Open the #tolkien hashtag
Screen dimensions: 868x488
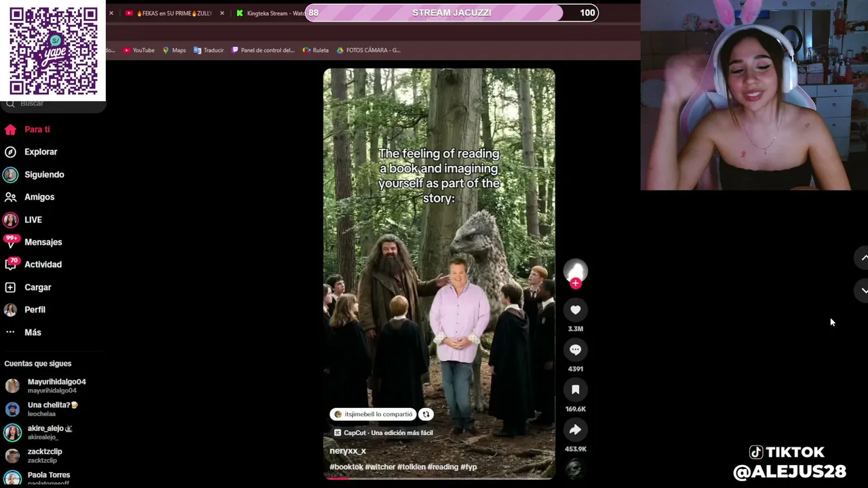coord(412,467)
